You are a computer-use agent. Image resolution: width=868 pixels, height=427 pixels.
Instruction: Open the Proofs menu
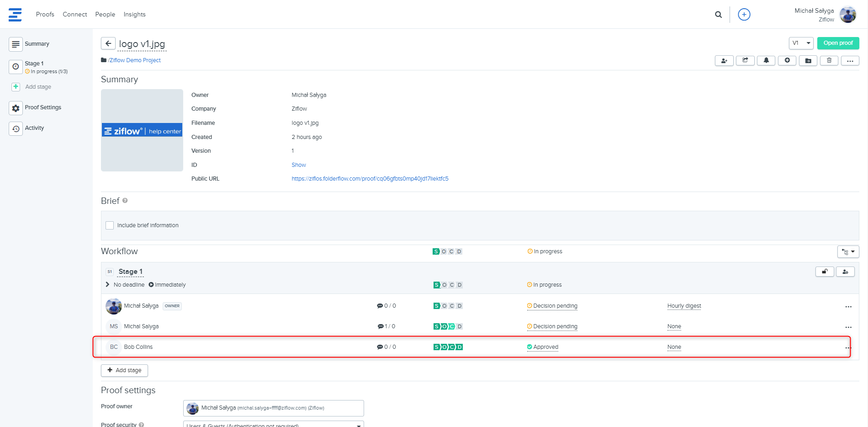[45, 15]
